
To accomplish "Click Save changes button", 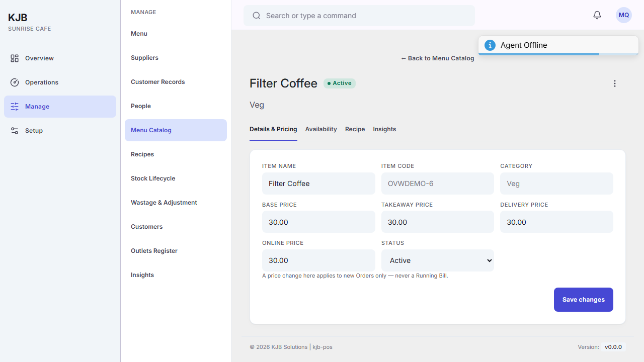I will (584, 300).
